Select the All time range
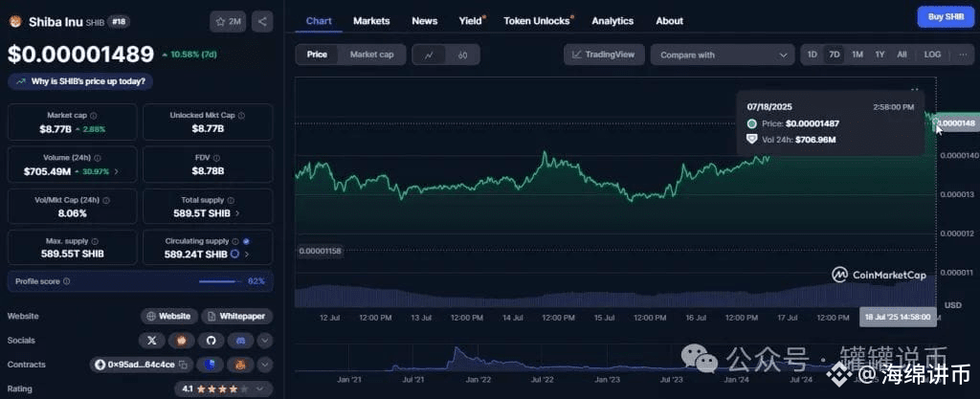This screenshot has height=399, width=980. [902, 55]
